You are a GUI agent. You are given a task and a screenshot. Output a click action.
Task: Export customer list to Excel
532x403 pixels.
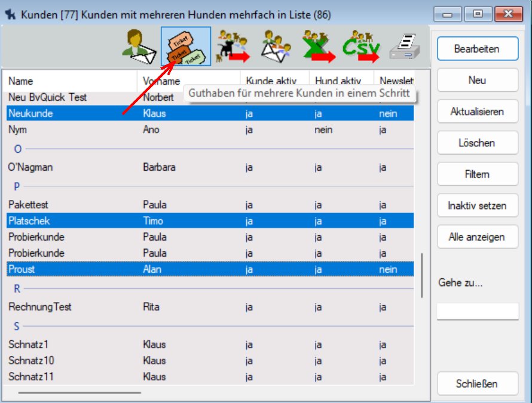coord(318,47)
